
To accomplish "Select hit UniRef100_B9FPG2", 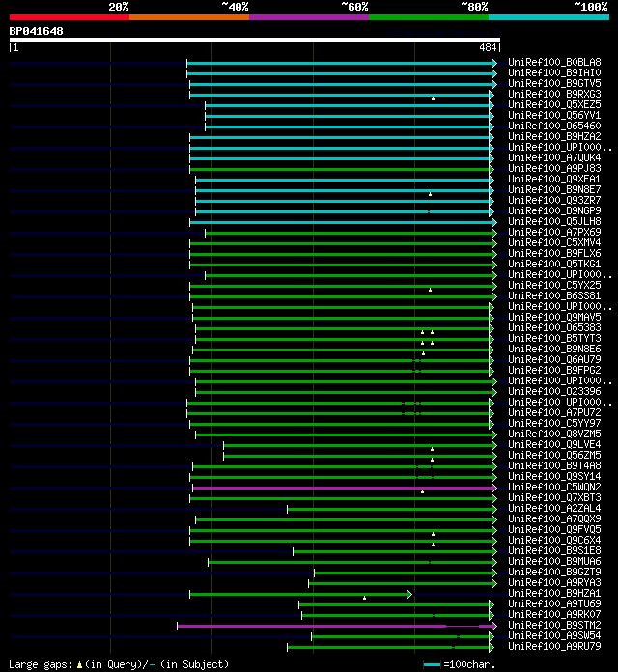I will (554, 371).
